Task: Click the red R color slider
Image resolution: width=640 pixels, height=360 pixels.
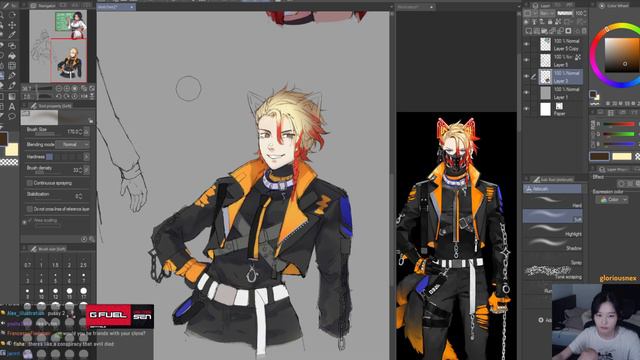Action: (619, 124)
